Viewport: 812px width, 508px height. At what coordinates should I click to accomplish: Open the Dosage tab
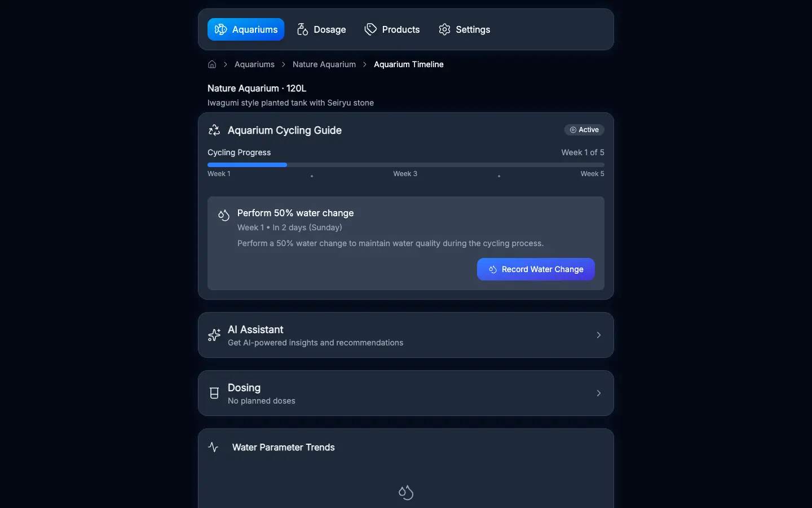pos(321,29)
